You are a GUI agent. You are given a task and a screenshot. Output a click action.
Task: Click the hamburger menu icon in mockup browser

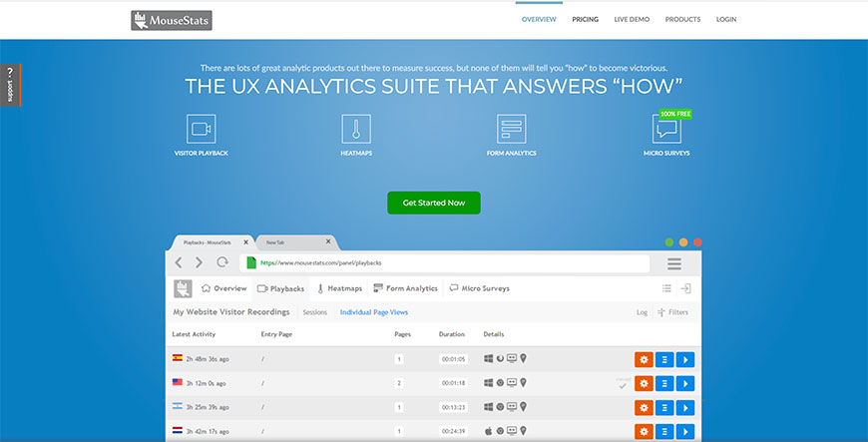coord(674,263)
